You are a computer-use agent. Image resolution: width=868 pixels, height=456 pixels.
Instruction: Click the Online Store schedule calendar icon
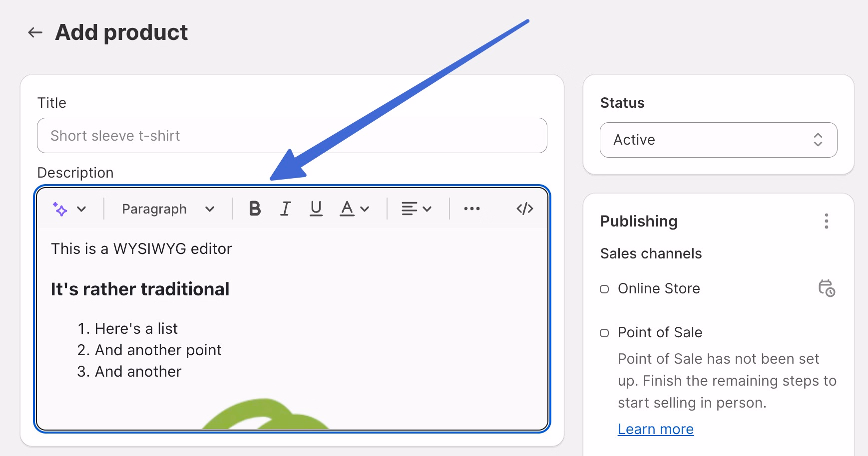click(x=826, y=288)
